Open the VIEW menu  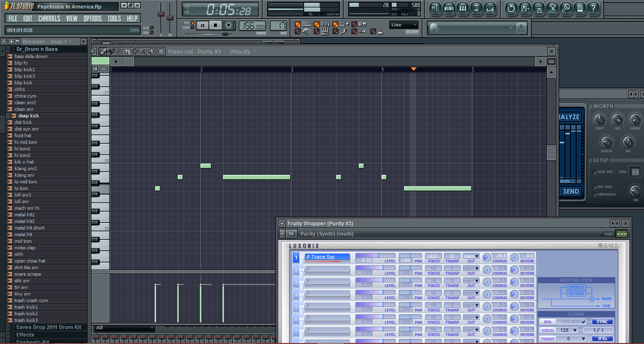pyautogui.click(x=72, y=18)
